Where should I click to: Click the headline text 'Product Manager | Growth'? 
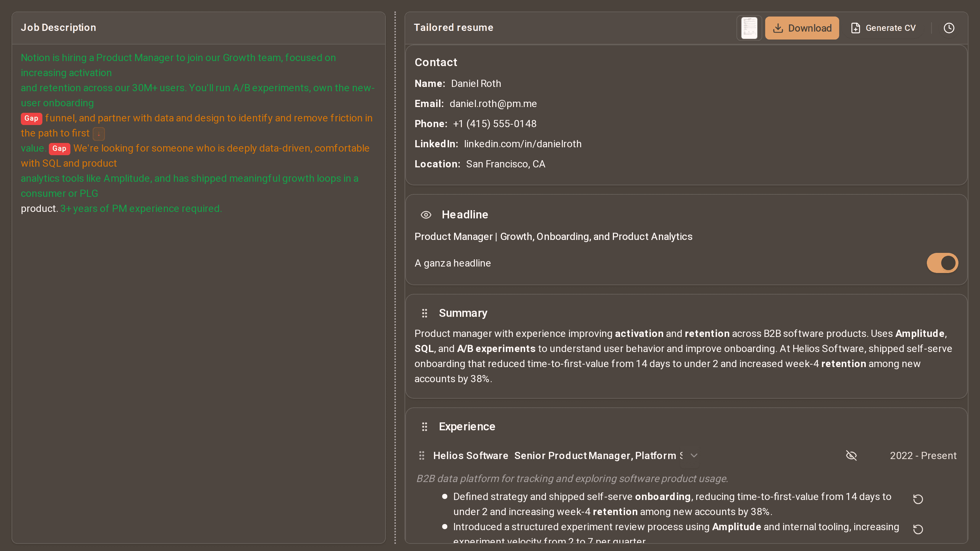[553, 236]
